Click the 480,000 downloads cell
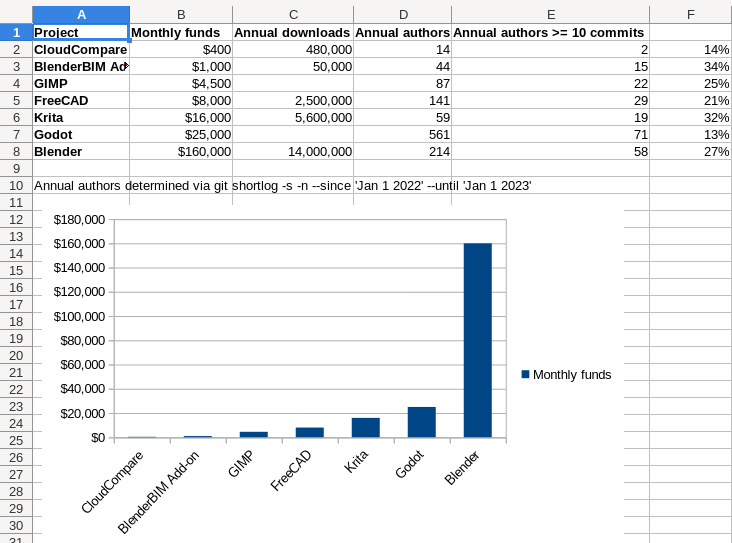Image resolution: width=732 pixels, height=543 pixels. coord(293,49)
